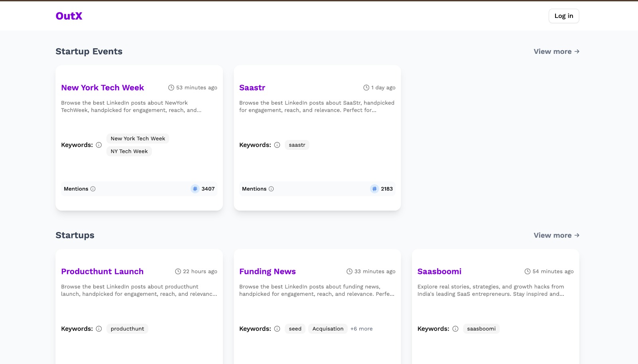Open the Funding News card
Screen dimensions: 638x364
tap(268, 272)
